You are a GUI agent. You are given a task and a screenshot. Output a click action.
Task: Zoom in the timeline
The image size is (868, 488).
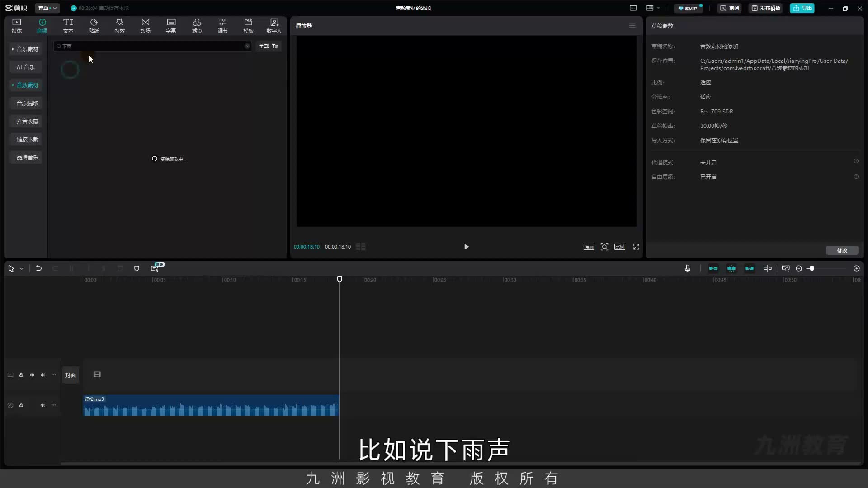click(856, 268)
